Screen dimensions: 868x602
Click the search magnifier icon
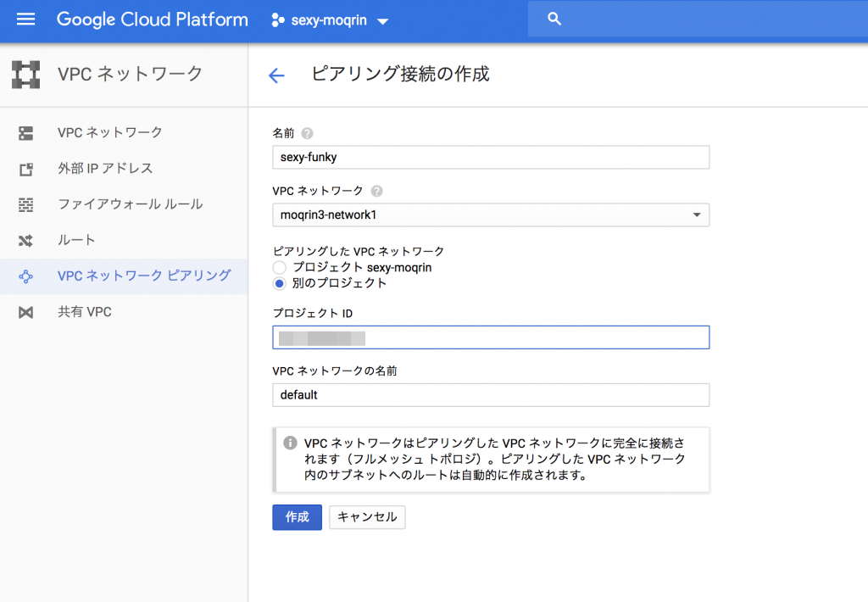(555, 20)
